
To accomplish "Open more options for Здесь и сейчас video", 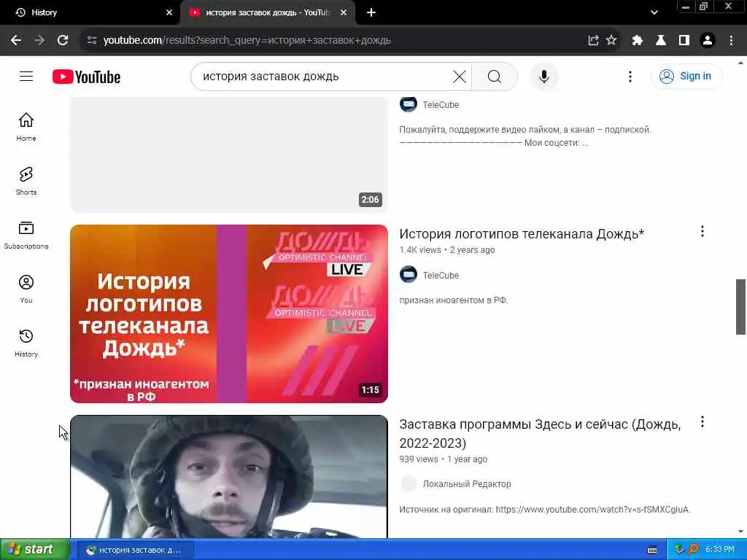I will (x=703, y=422).
